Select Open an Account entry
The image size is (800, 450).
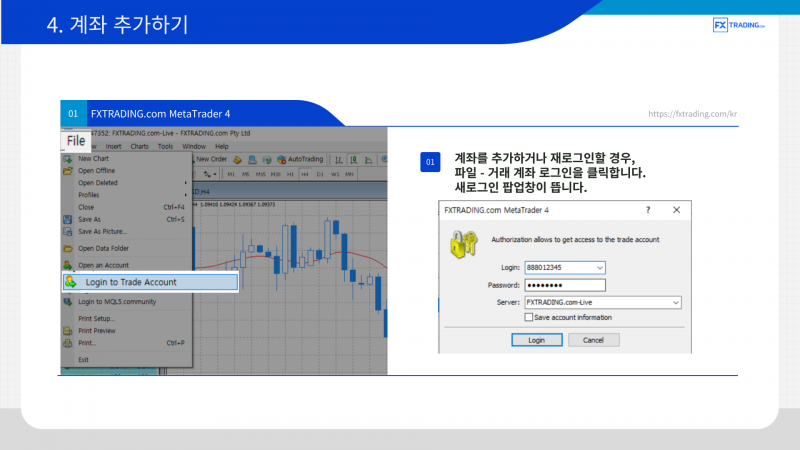click(x=126, y=265)
